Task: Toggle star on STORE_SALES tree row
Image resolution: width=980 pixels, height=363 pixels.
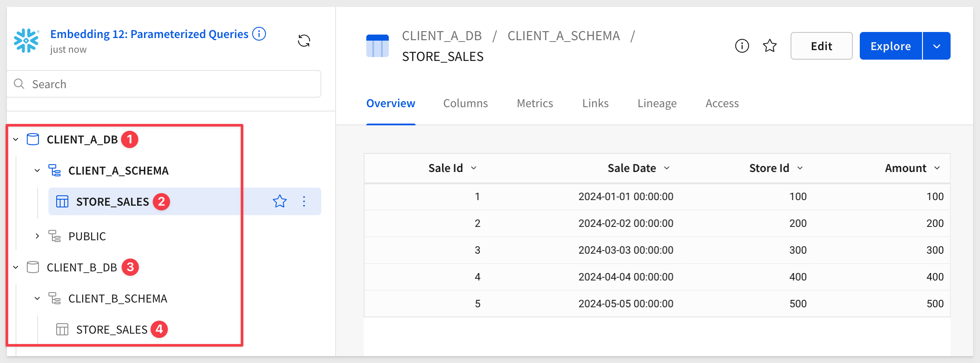Action: (x=280, y=201)
